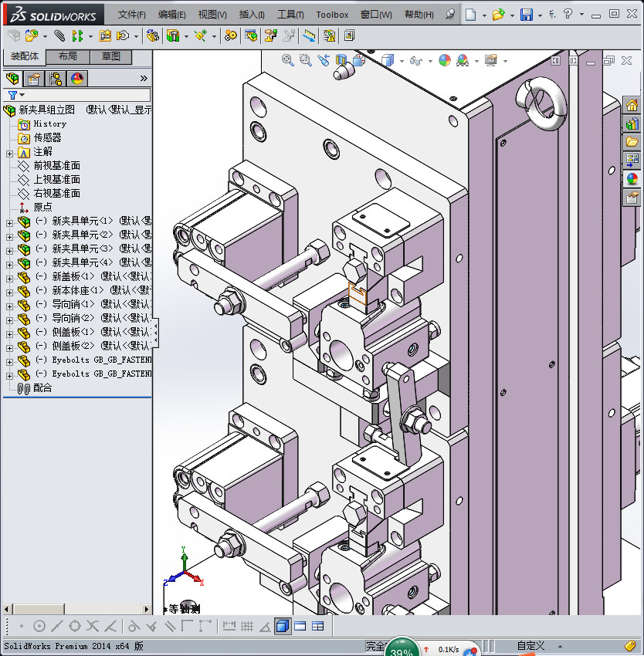Select the History tree item
644x656 pixels.
[50, 123]
